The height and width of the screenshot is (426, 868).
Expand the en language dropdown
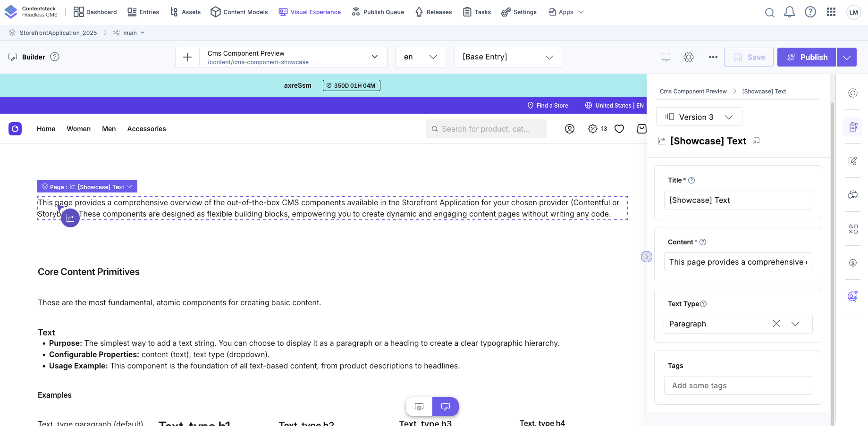421,57
